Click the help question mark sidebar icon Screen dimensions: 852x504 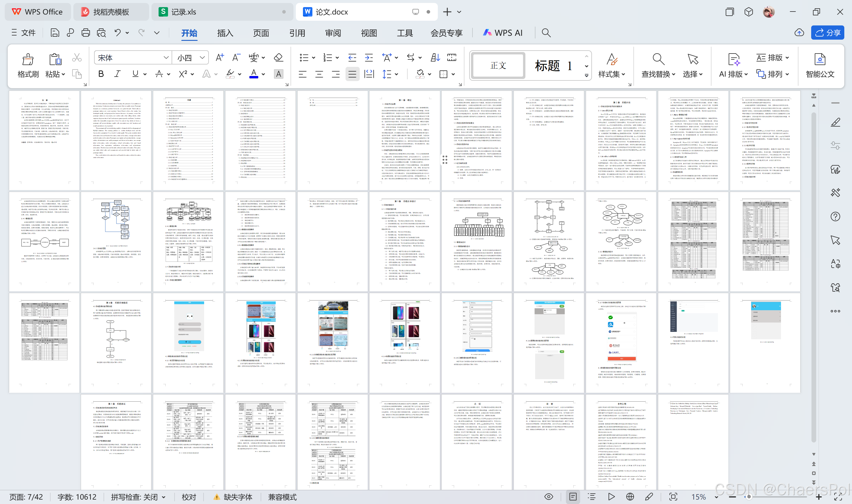[835, 217]
